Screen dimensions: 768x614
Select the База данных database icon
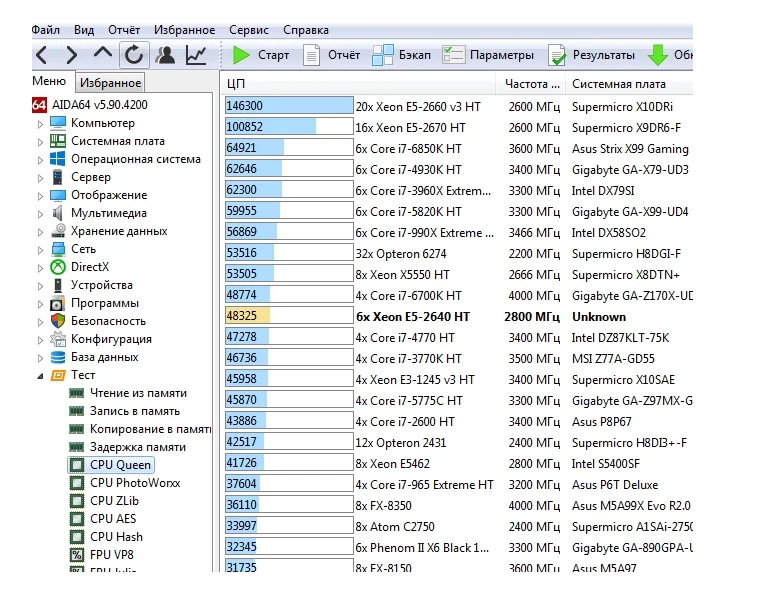58,357
